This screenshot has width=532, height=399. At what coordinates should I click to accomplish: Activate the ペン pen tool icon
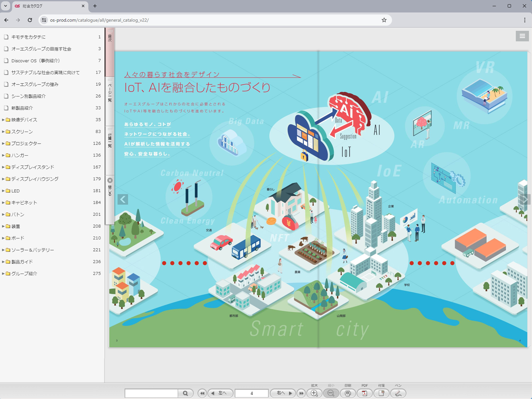click(x=398, y=393)
